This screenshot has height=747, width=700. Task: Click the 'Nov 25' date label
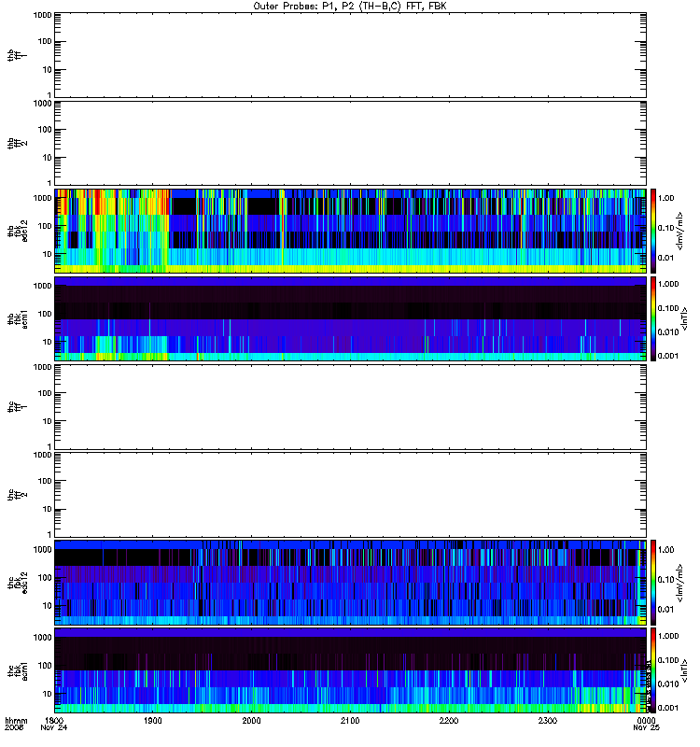646,727
